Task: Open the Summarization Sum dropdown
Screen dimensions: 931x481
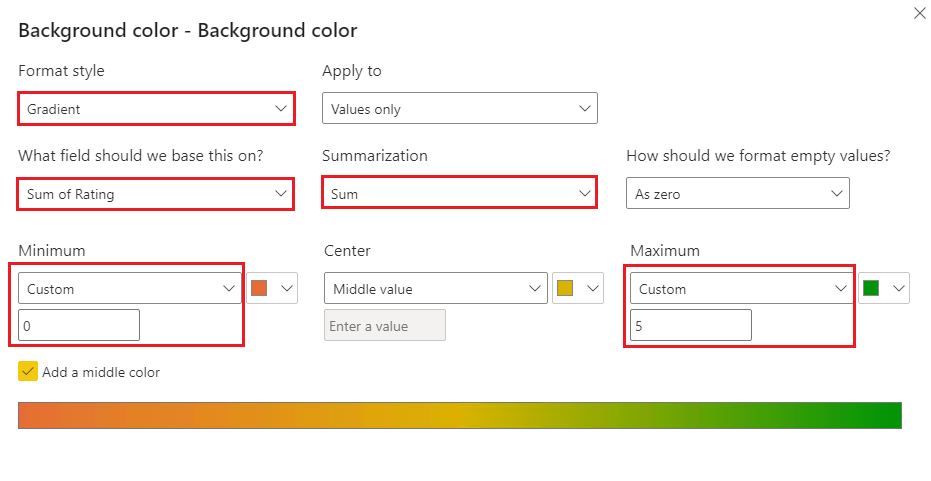Action: (459, 193)
